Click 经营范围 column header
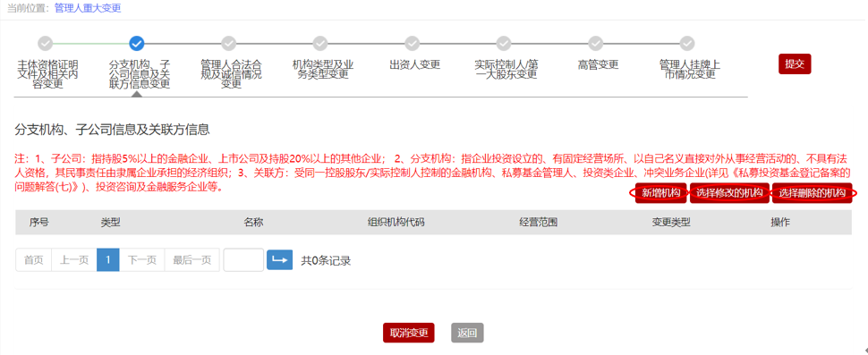Screen dimensions: 868x355 538,223
